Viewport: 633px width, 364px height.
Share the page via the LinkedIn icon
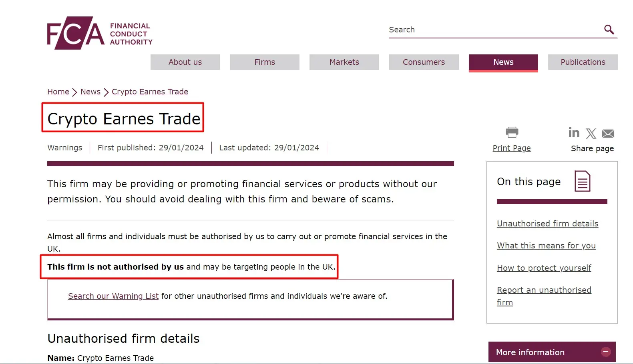tap(574, 132)
